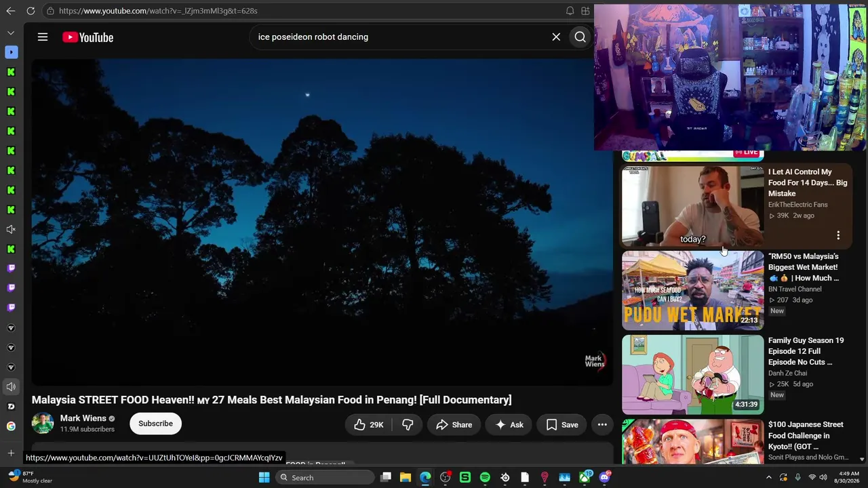Open Microsoft Edge from the taskbar
Viewport: 868px width, 488px height.
point(425,478)
